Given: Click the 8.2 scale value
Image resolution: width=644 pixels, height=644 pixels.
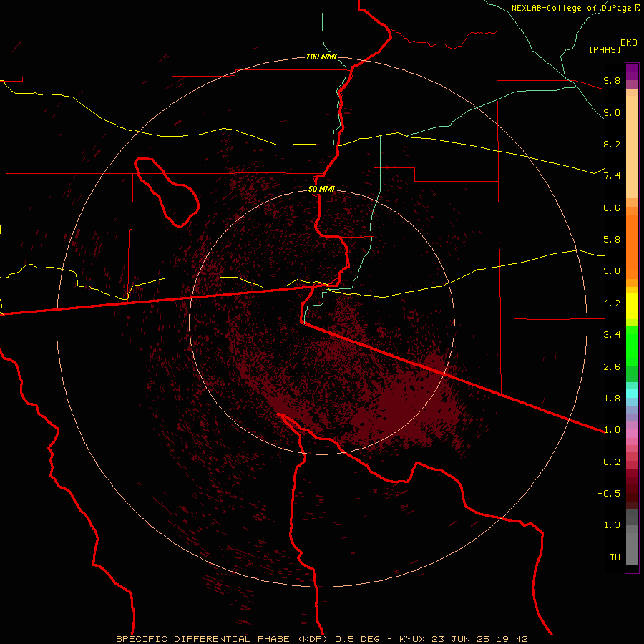Looking at the screenshot, I should click(612, 144).
